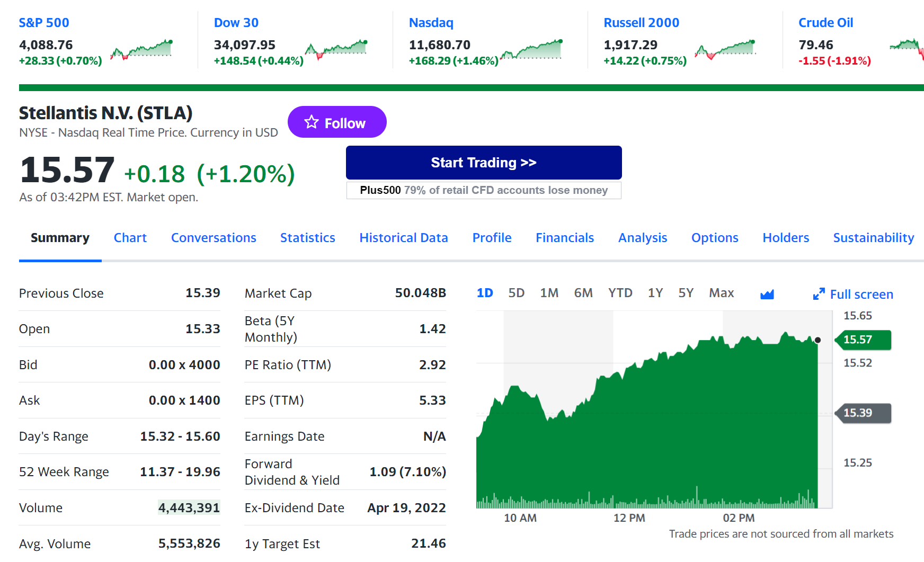The width and height of the screenshot is (924, 562).
Task: Select the YTD chart range
Action: coord(620,293)
